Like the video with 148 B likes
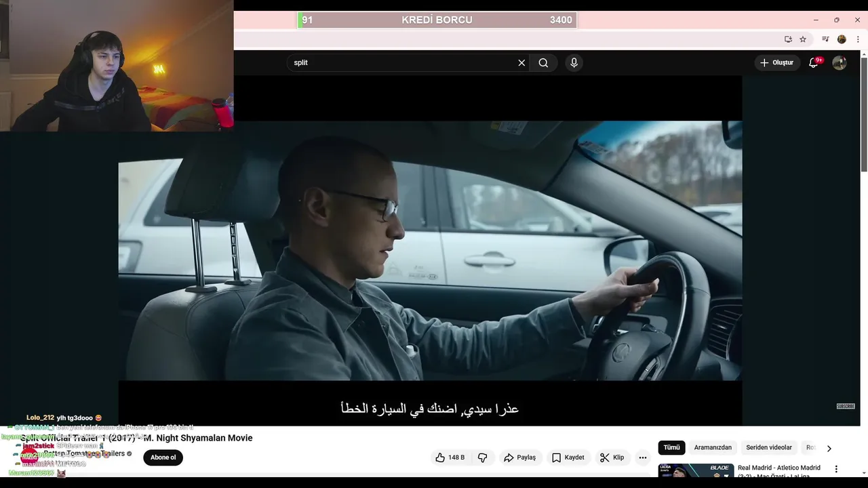This screenshot has width=868, height=488. tap(450, 457)
